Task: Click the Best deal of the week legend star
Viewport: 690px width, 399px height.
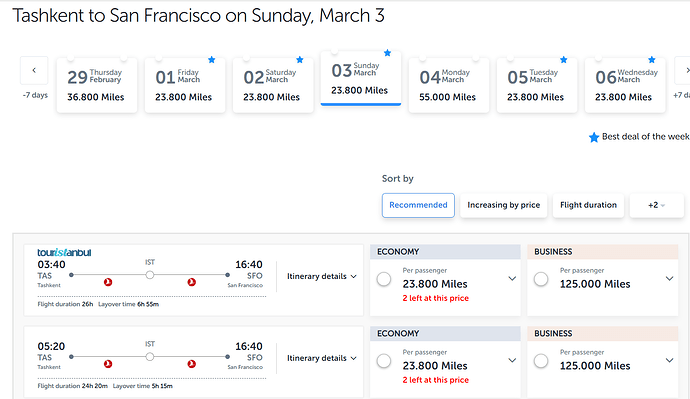Action: [x=594, y=137]
